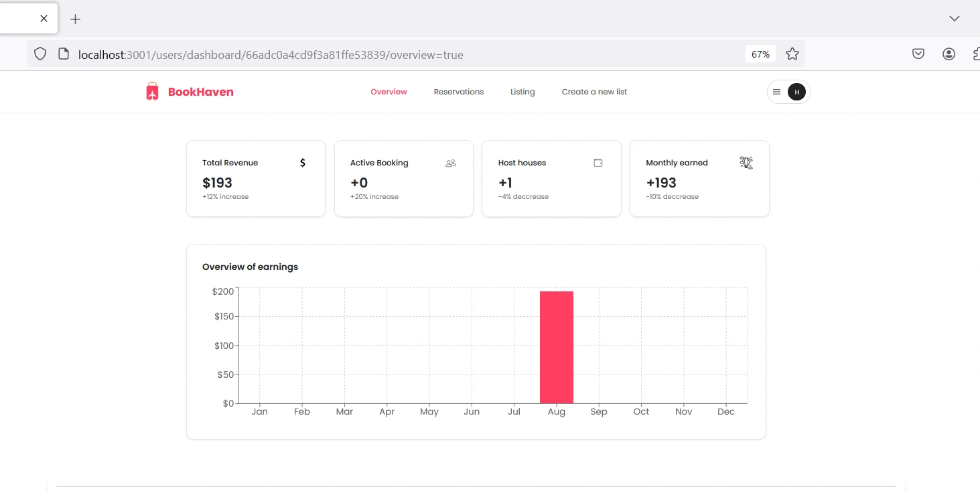Expand the list all tabs chevron
The width and height of the screenshot is (980, 493).
(x=955, y=19)
